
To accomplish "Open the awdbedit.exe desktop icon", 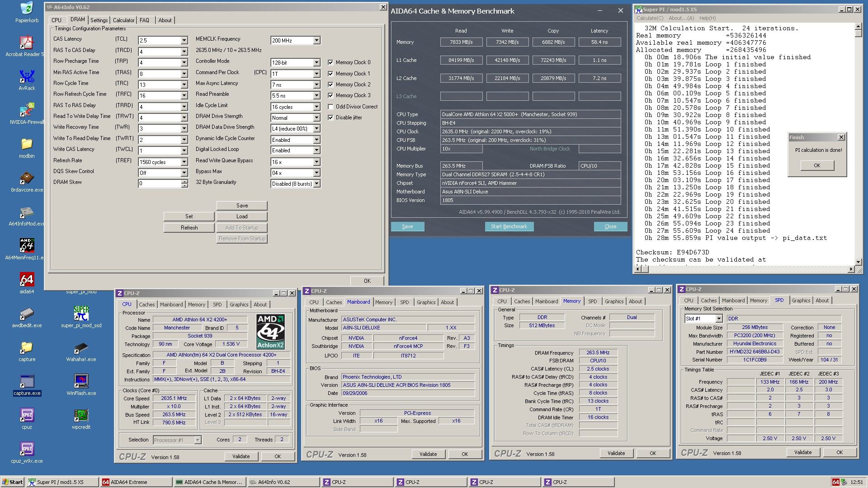I will pos(27,314).
